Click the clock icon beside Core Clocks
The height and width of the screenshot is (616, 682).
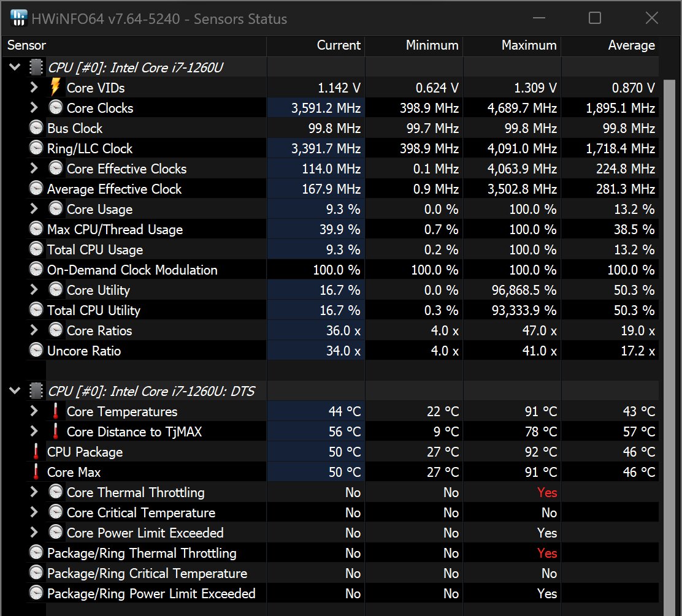tap(56, 107)
